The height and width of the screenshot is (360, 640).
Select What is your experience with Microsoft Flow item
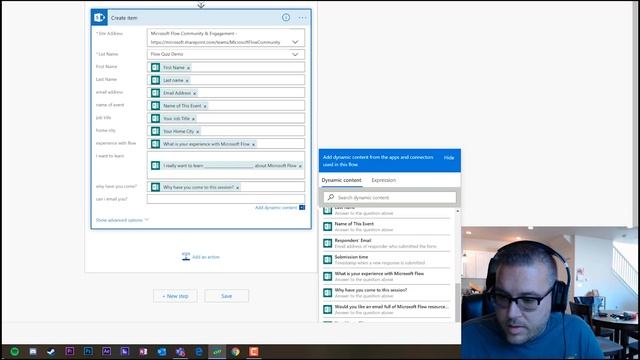point(387,276)
